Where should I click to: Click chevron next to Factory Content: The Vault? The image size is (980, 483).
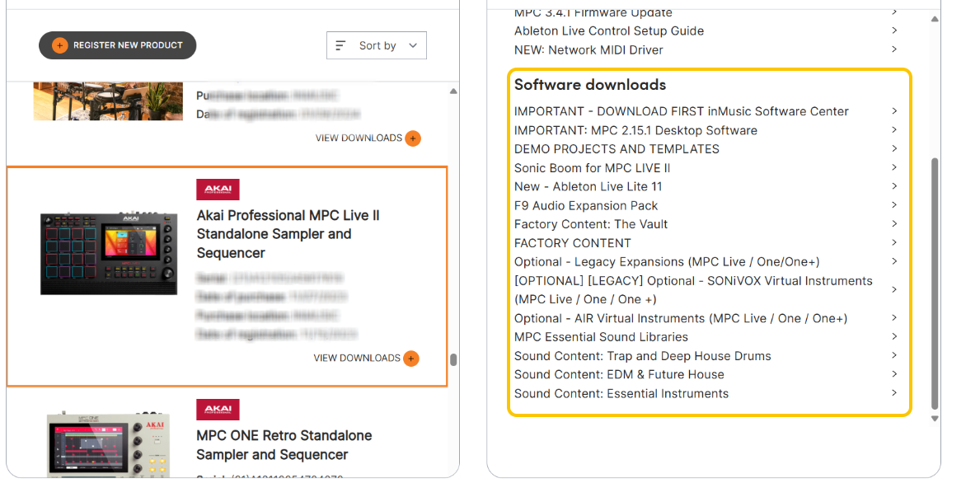894,223
